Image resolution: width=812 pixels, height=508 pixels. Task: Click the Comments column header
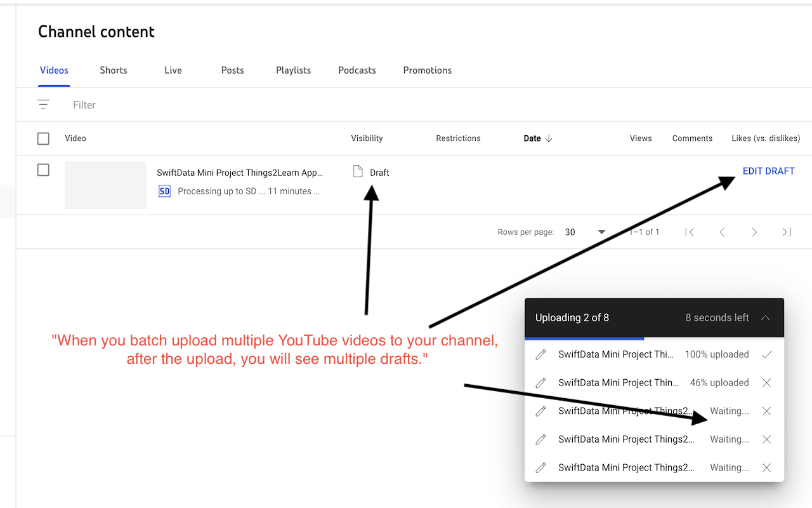(x=692, y=138)
